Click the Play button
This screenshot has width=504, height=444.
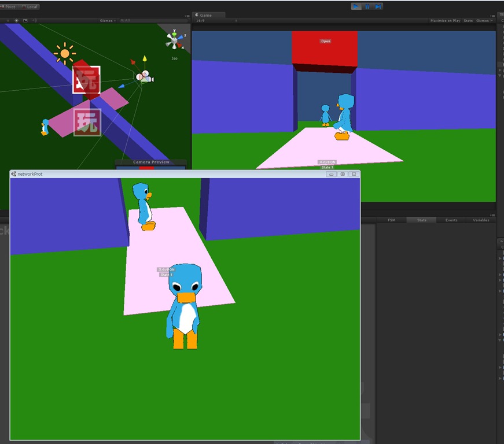point(356,6)
